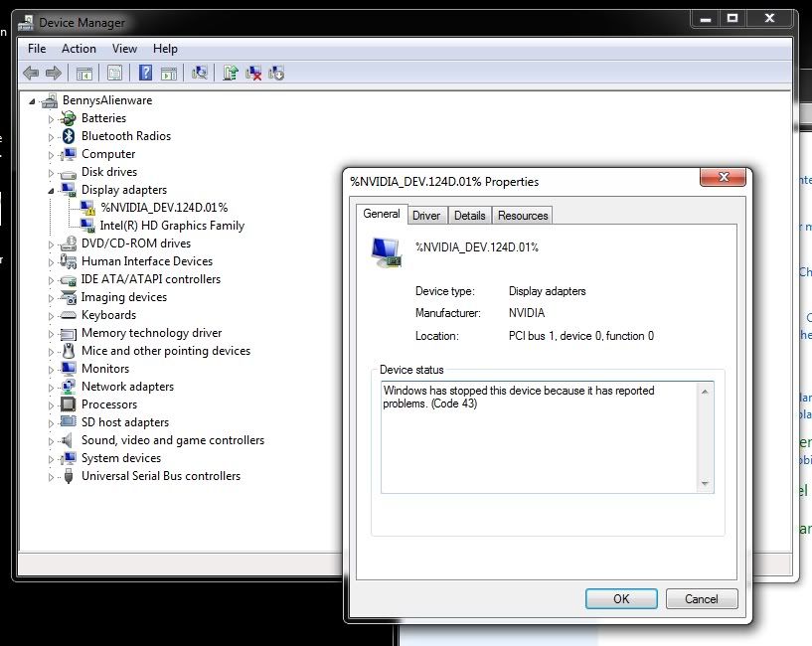Click the Sound, video and game controllers speaker icon

click(x=67, y=440)
